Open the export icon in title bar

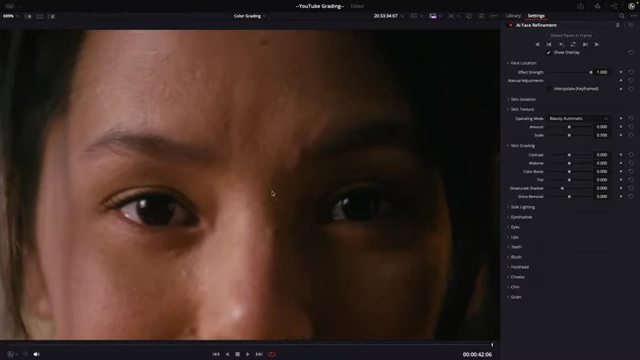pos(580,6)
